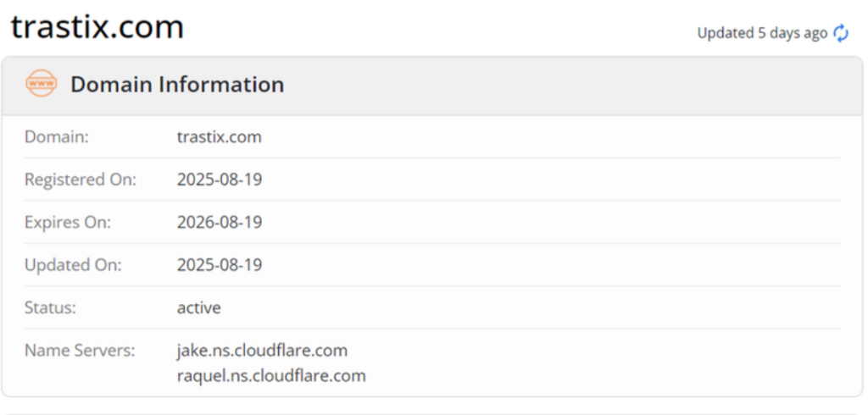Select the trastix.com domain value
This screenshot has height=415, width=868.
219,136
